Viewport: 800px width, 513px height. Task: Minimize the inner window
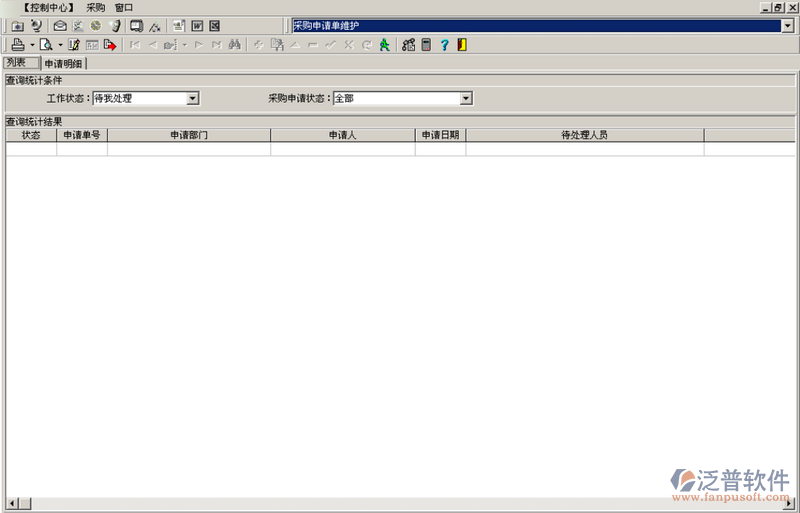coord(766,8)
